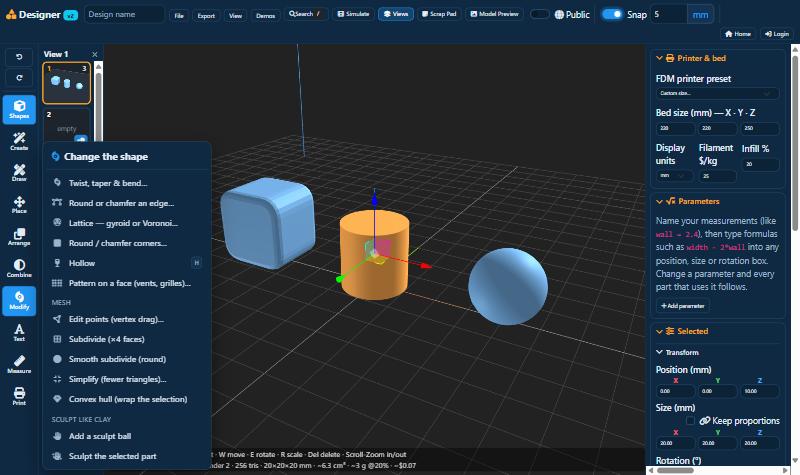
Task: Collapse the Selected section
Action: click(659, 331)
